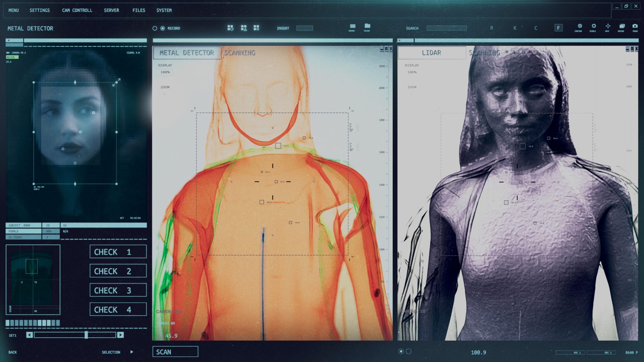Toggle the boxed F filter button
Screen dimensions: 644x362
coord(558,28)
